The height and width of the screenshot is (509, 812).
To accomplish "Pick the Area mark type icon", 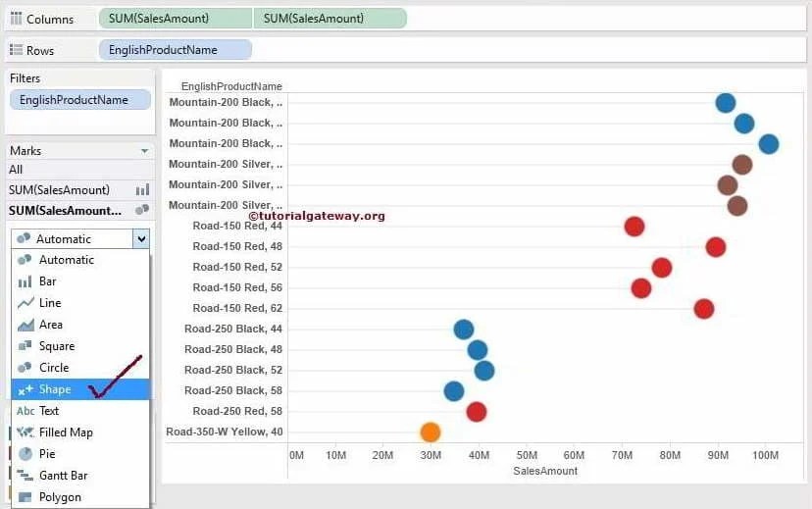I will click(x=25, y=325).
